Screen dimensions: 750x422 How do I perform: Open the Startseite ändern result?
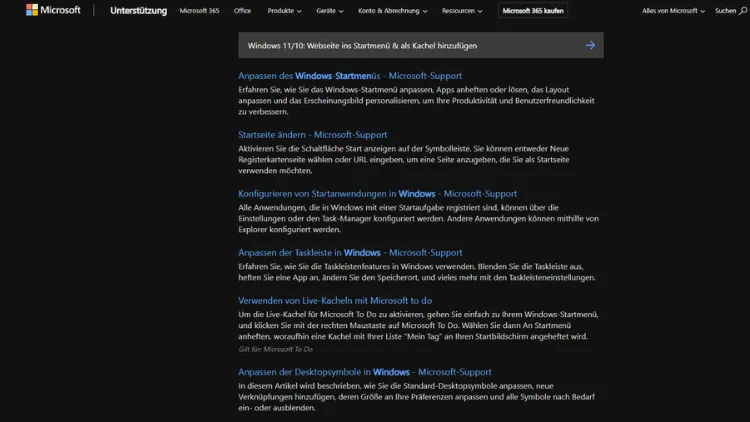[x=312, y=134]
